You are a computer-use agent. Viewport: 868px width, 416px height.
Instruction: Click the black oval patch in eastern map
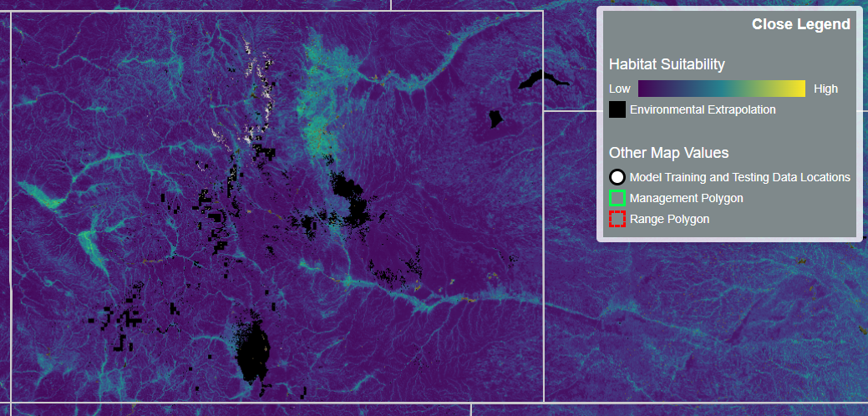click(x=495, y=118)
